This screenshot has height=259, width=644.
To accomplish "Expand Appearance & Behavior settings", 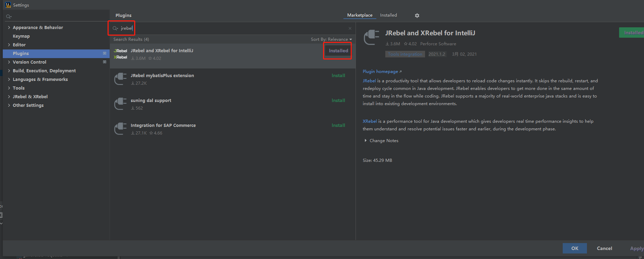I will tap(9, 27).
